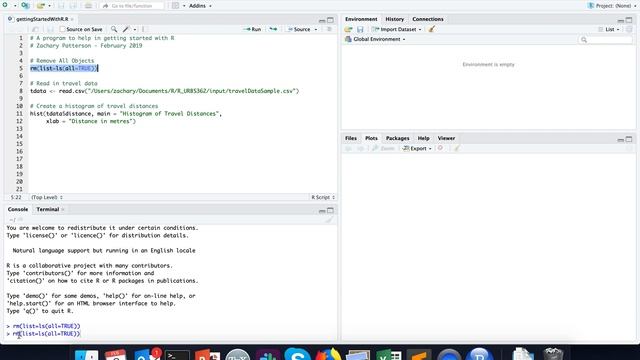This screenshot has height=360, width=640.
Task: Switch to the Packages tab
Action: pos(397,138)
